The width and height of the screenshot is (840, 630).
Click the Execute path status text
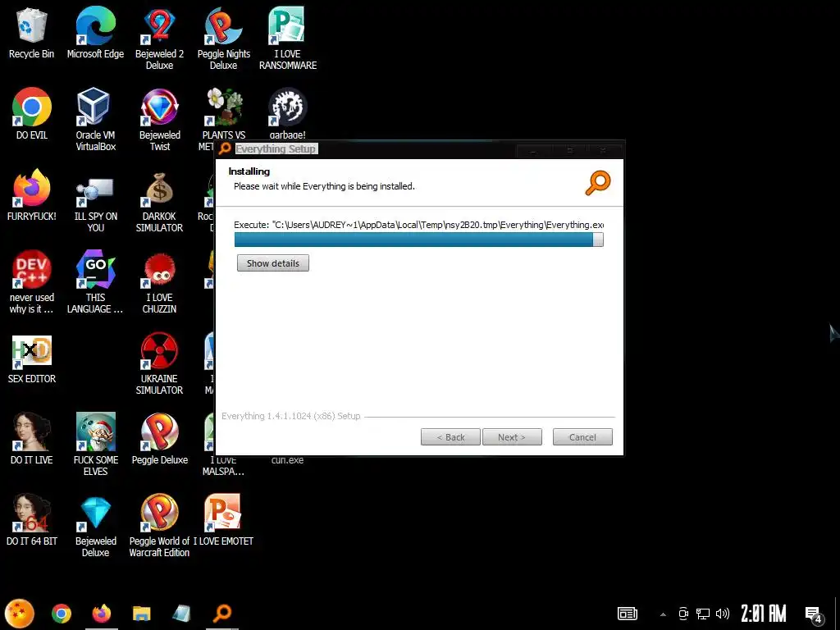tap(419, 225)
